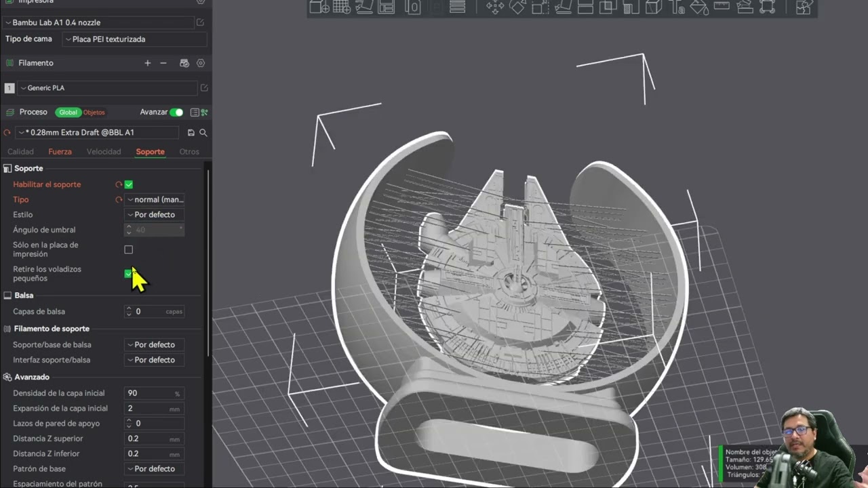Select the Soporte tab
This screenshot has height=488, width=868.
click(x=150, y=152)
